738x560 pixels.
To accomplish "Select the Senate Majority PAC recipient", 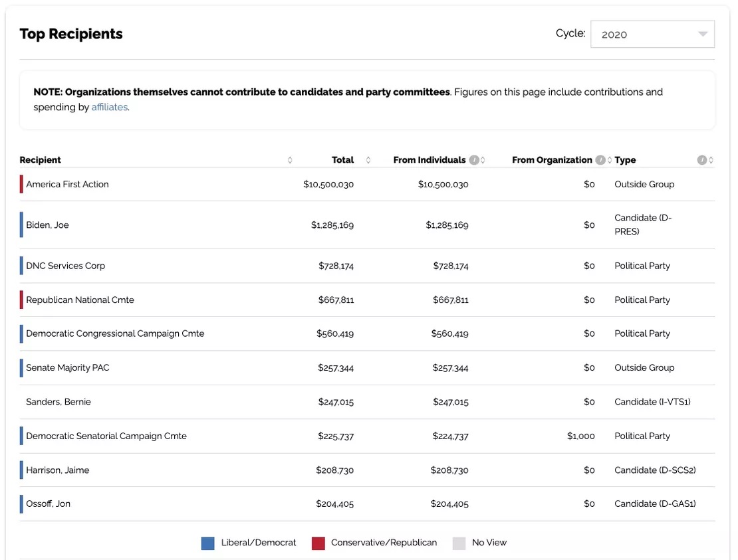I will [x=68, y=368].
